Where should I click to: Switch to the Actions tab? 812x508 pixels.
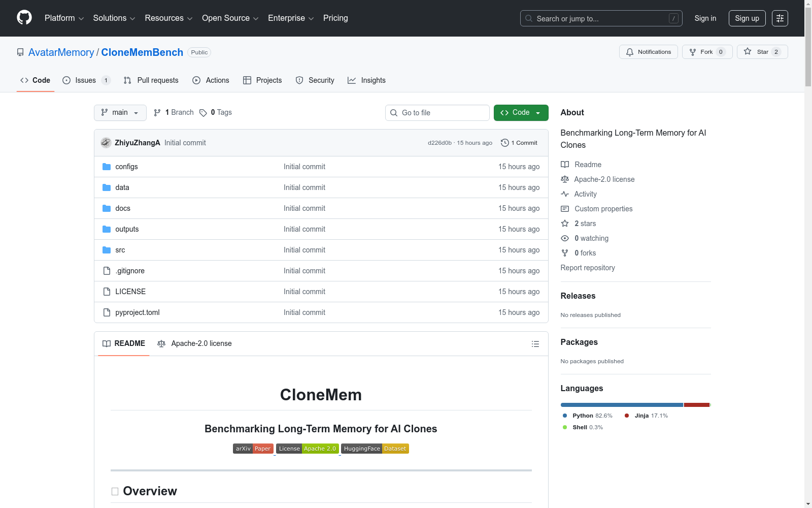click(211, 80)
